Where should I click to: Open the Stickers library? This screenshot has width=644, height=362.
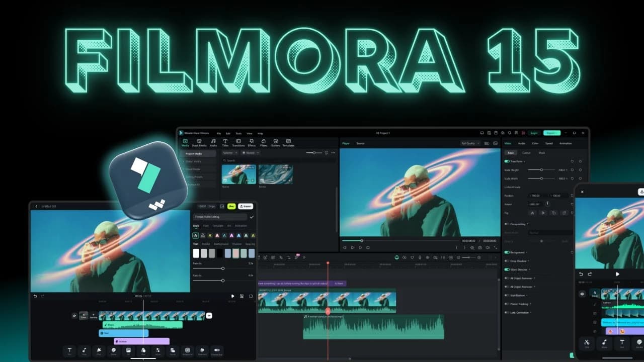click(x=276, y=141)
